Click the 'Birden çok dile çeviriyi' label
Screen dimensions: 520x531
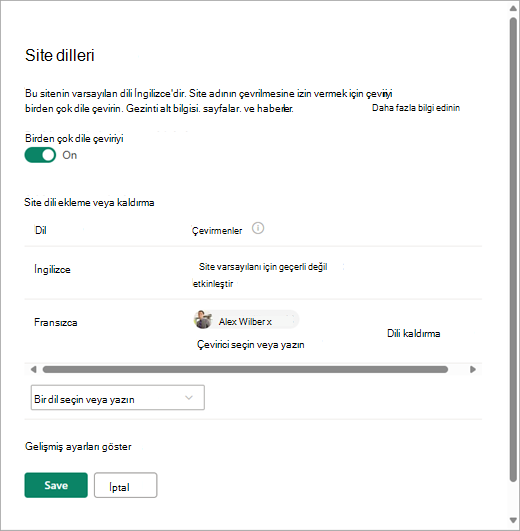pyautogui.click(x=74, y=139)
